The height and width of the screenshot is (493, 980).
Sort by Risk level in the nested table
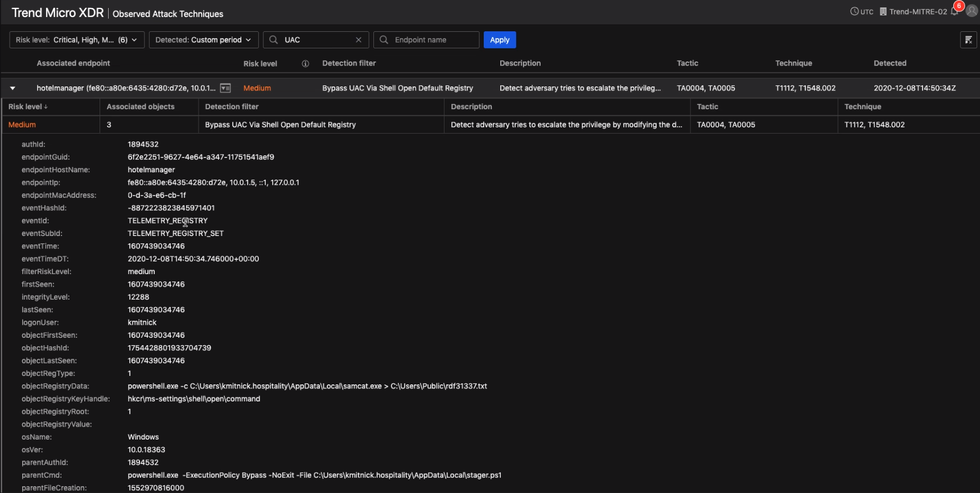[28, 106]
